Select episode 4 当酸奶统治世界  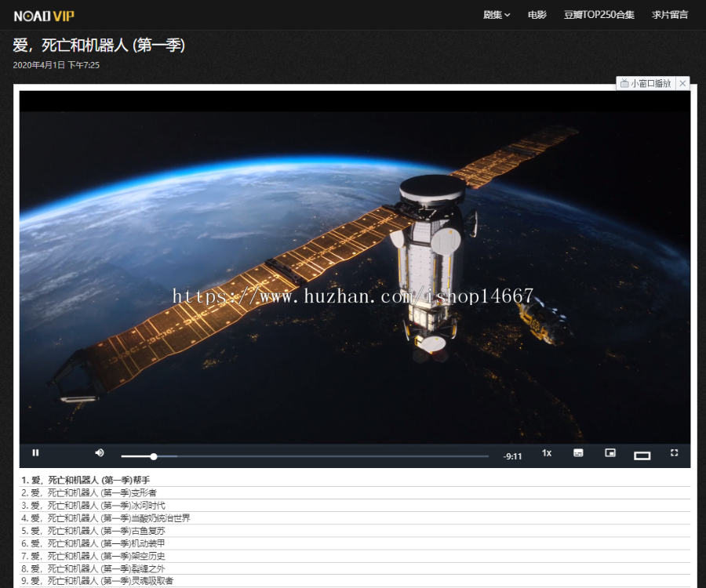coord(355,517)
